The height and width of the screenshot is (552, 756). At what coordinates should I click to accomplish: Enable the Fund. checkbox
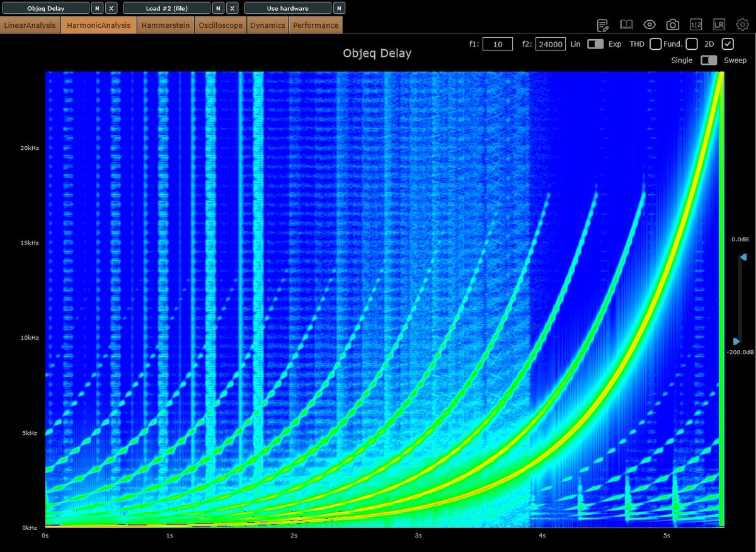[x=692, y=44]
